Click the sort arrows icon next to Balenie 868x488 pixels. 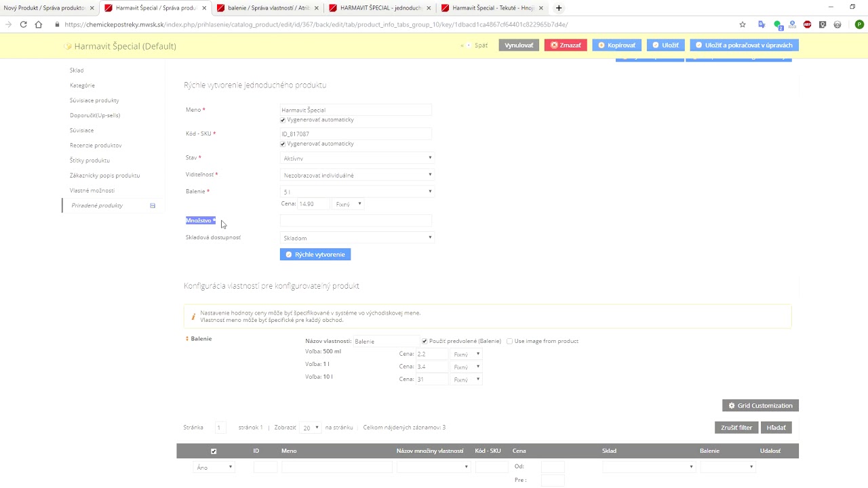click(187, 338)
